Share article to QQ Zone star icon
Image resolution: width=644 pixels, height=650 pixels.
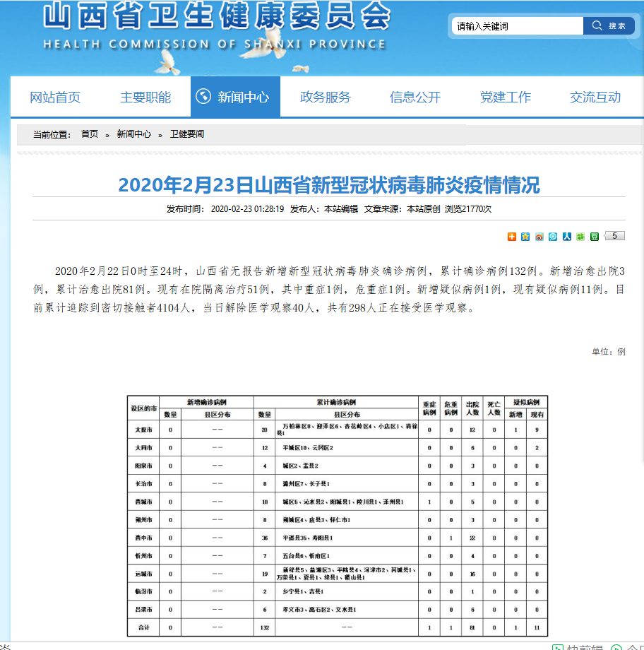[x=525, y=237]
